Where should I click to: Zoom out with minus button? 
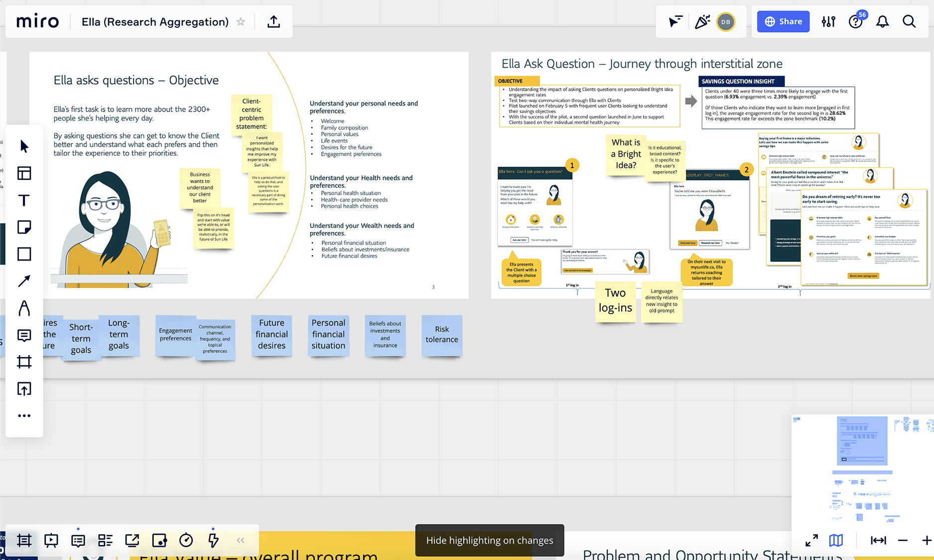click(903, 540)
